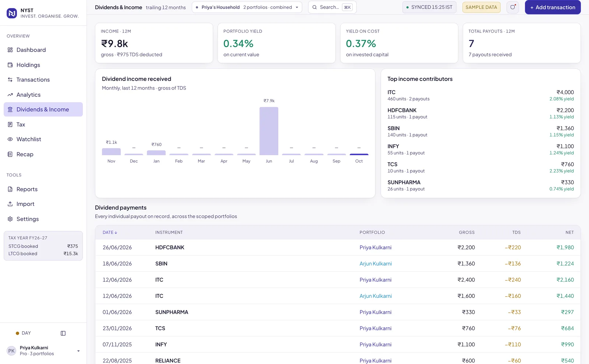This screenshot has width=589, height=364.
Task: Select the Jan bar in the dividend chart
Action: [x=156, y=153]
